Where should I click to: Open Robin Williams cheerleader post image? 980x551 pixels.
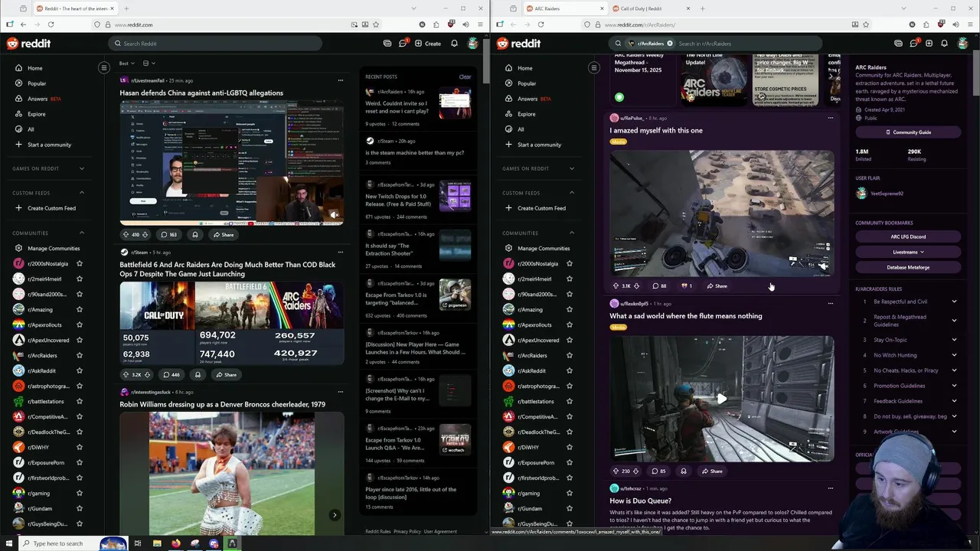point(232,474)
